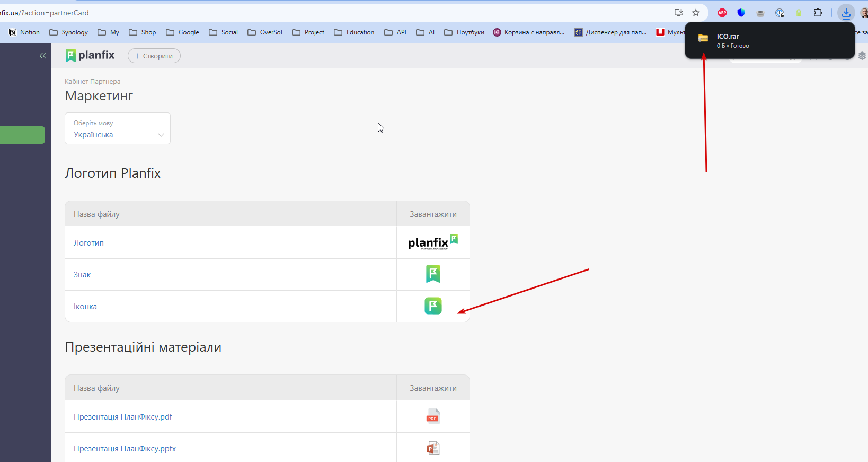Open the Корзина с направл... bookmark
868x462 pixels.
[529, 32]
